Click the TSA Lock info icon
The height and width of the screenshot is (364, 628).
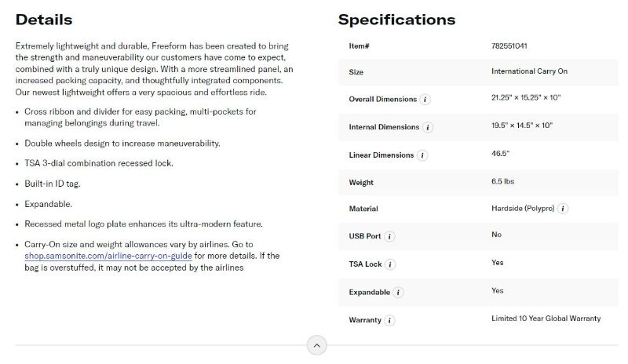390,264
